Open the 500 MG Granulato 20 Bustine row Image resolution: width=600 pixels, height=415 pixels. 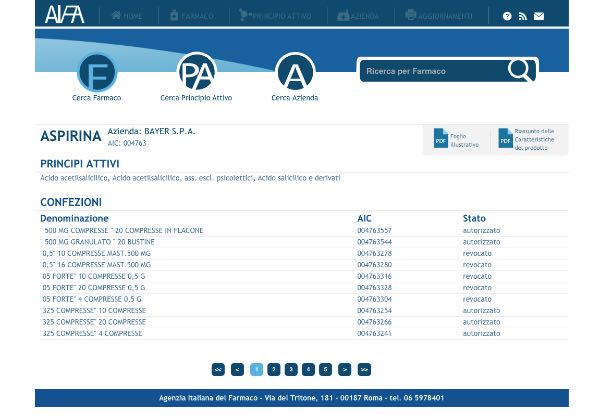pos(98,242)
